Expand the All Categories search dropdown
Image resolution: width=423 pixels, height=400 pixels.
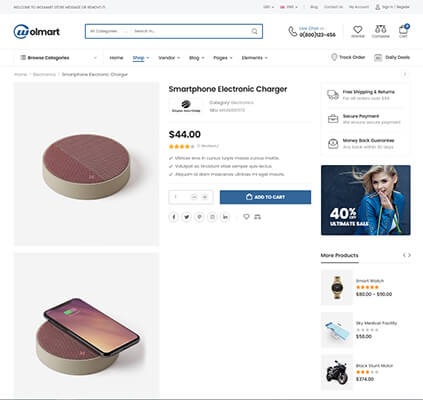(x=108, y=31)
